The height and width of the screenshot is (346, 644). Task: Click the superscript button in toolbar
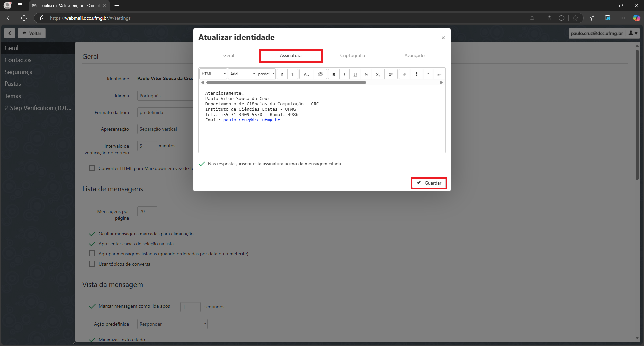pyautogui.click(x=391, y=74)
